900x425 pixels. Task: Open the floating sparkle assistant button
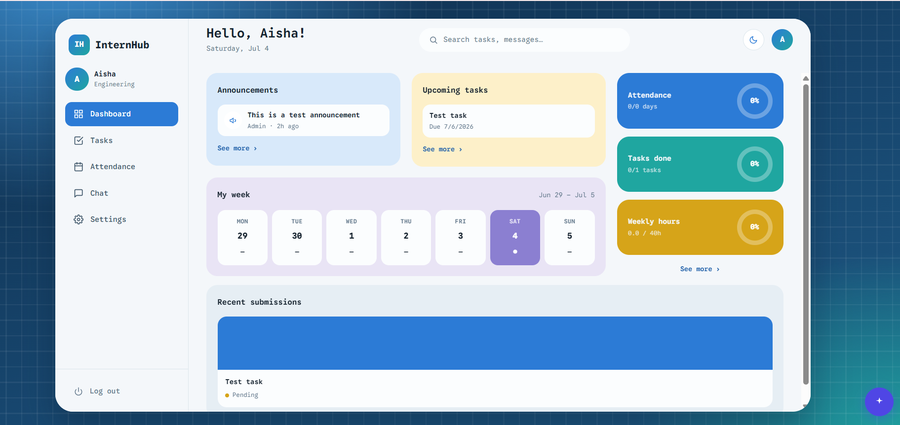click(x=879, y=401)
